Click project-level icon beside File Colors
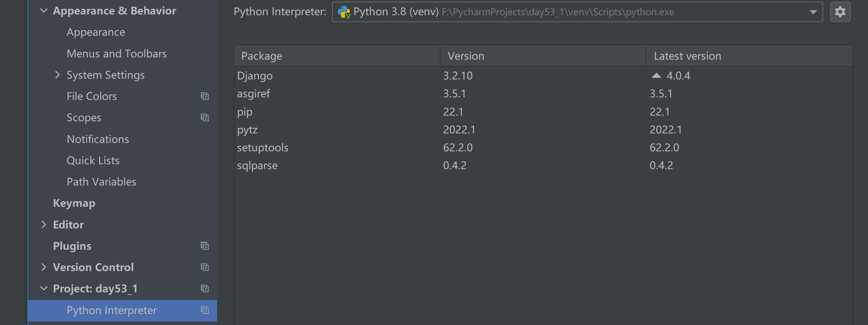868x325 pixels. tap(205, 96)
